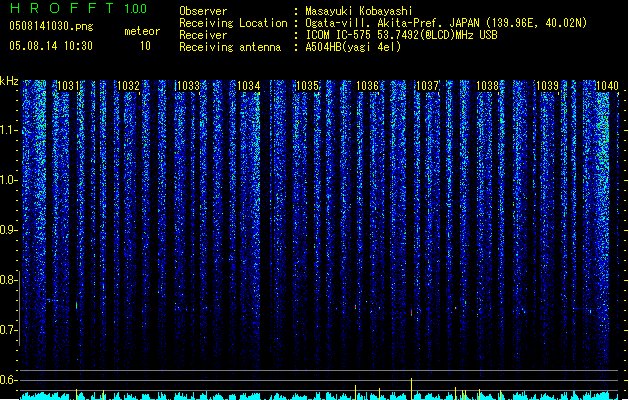
Task: Click the Observer field label
Action: coord(203,11)
